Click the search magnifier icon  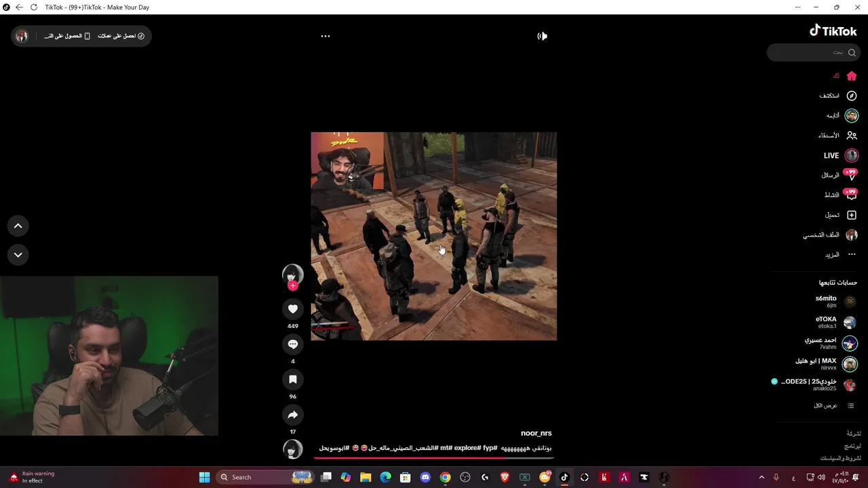click(x=852, y=52)
